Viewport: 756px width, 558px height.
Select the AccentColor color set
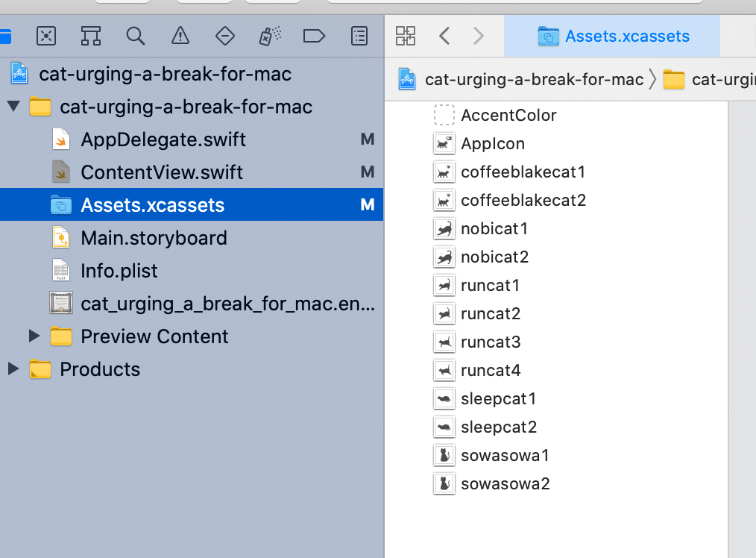coord(508,115)
